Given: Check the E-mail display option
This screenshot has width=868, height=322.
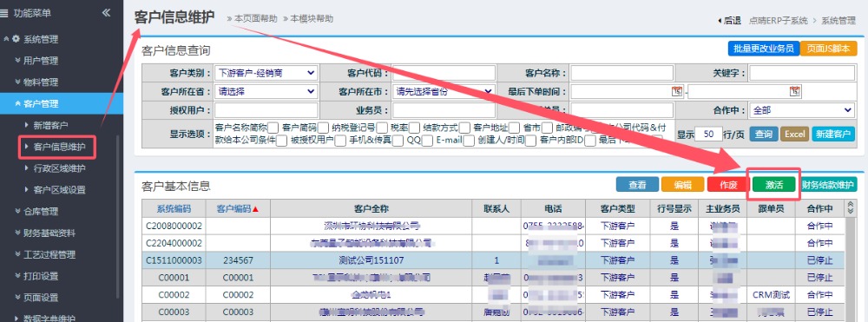Looking at the screenshot, I should pos(469,141).
